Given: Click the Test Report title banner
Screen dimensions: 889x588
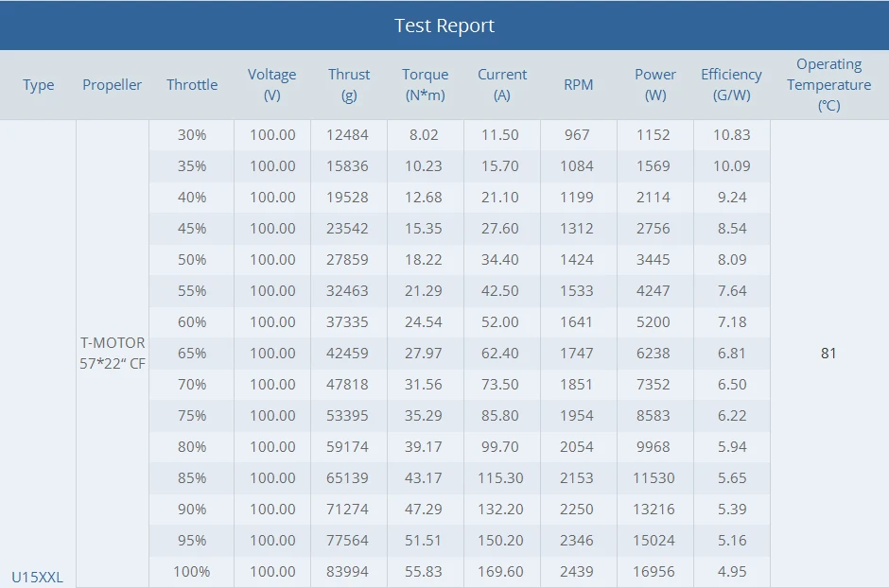Looking at the screenshot, I should click(x=444, y=26).
